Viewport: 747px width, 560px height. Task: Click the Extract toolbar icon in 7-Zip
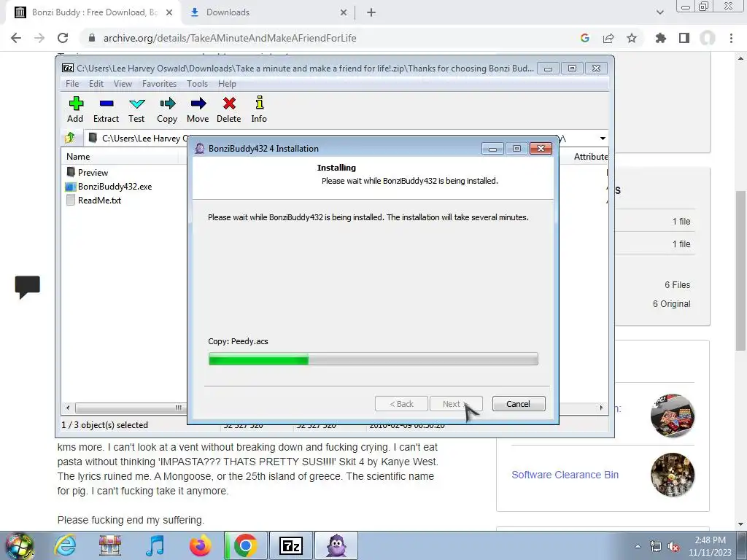tap(106, 110)
